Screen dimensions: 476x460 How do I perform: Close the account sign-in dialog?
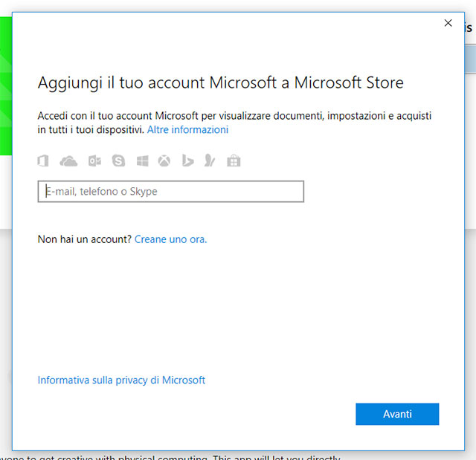448,23
